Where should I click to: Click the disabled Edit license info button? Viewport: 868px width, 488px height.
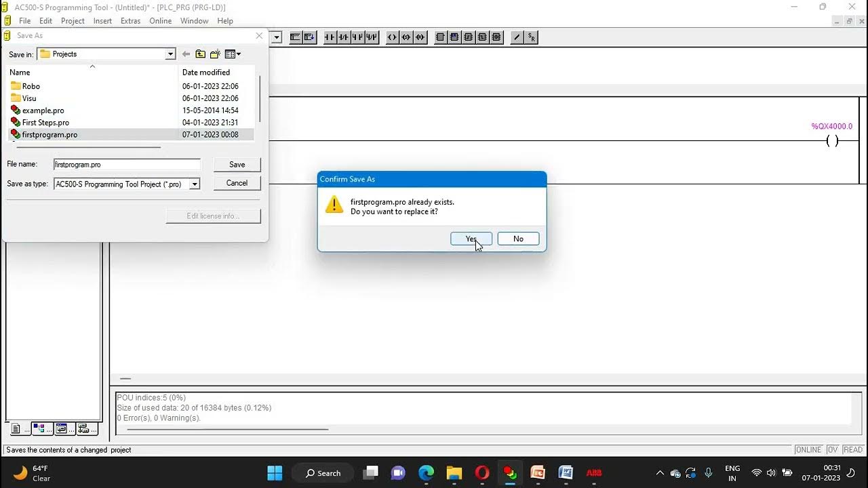click(213, 216)
